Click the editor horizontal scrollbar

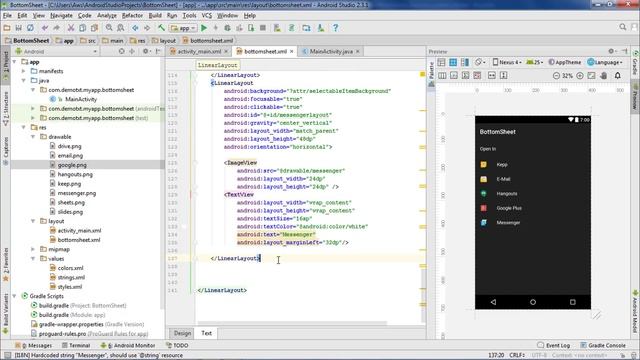(291, 323)
